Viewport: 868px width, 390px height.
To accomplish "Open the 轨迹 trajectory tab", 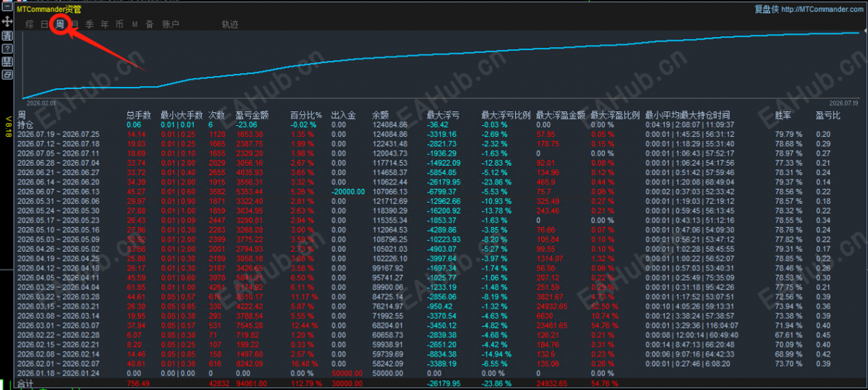I will point(230,25).
